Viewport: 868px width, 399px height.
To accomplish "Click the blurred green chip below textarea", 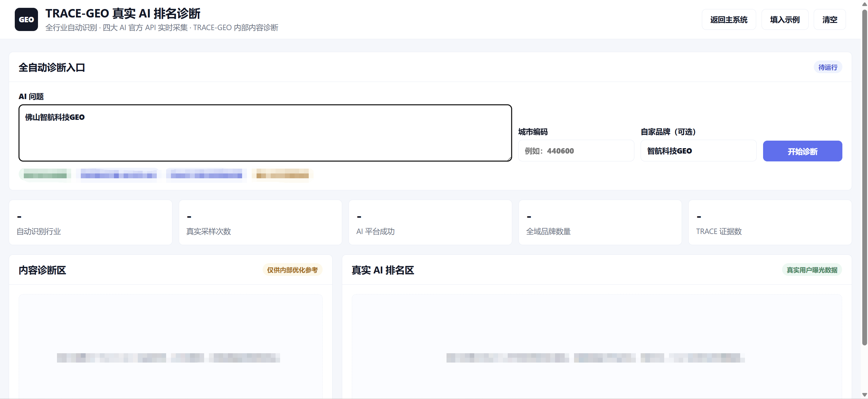I will (45, 175).
